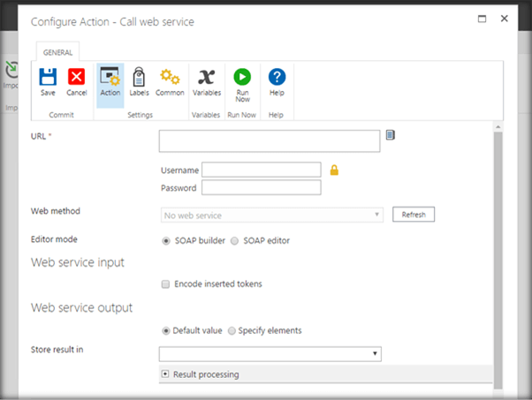This screenshot has width=532, height=400.
Task: Expand the Result processing section
Action: pyautogui.click(x=165, y=374)
